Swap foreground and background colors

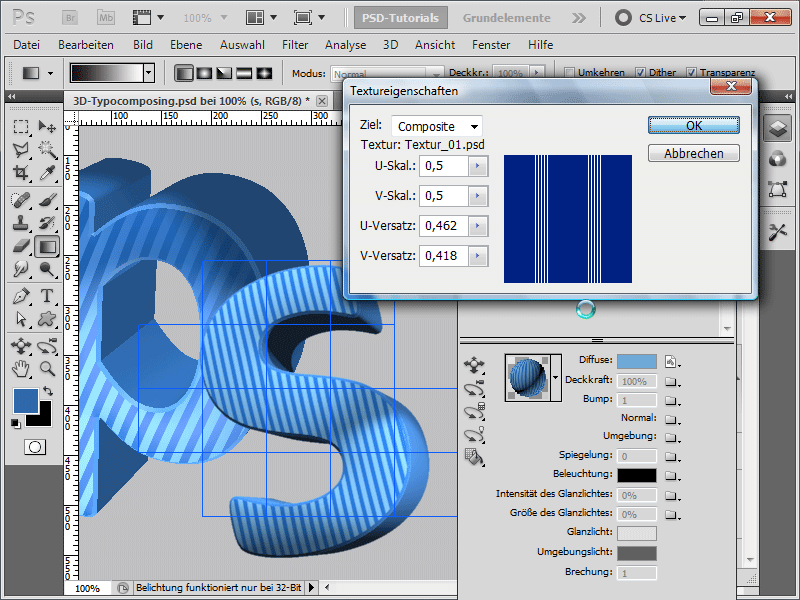(x=48, y=391)
